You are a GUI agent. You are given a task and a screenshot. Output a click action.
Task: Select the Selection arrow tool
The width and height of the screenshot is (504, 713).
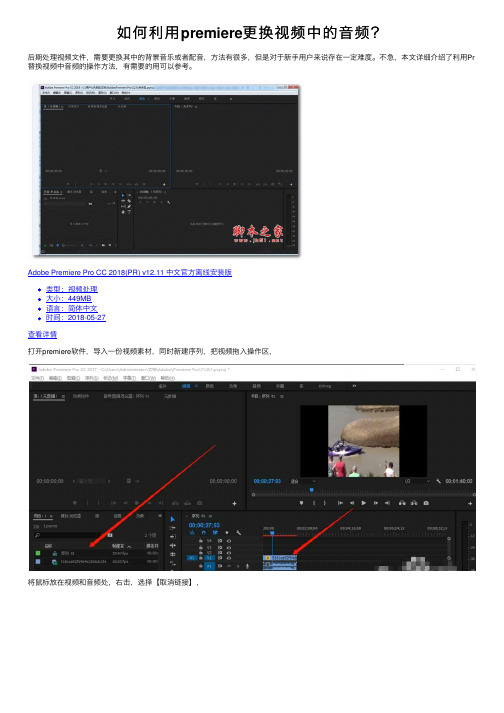173,519
